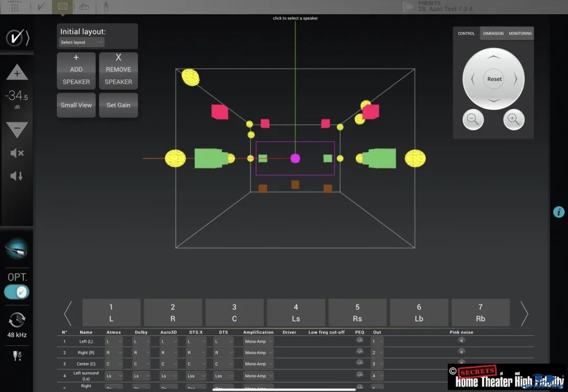Toggle the microphone ON indicator
This screenshot has width=568, height=392.
click(17, 356)
